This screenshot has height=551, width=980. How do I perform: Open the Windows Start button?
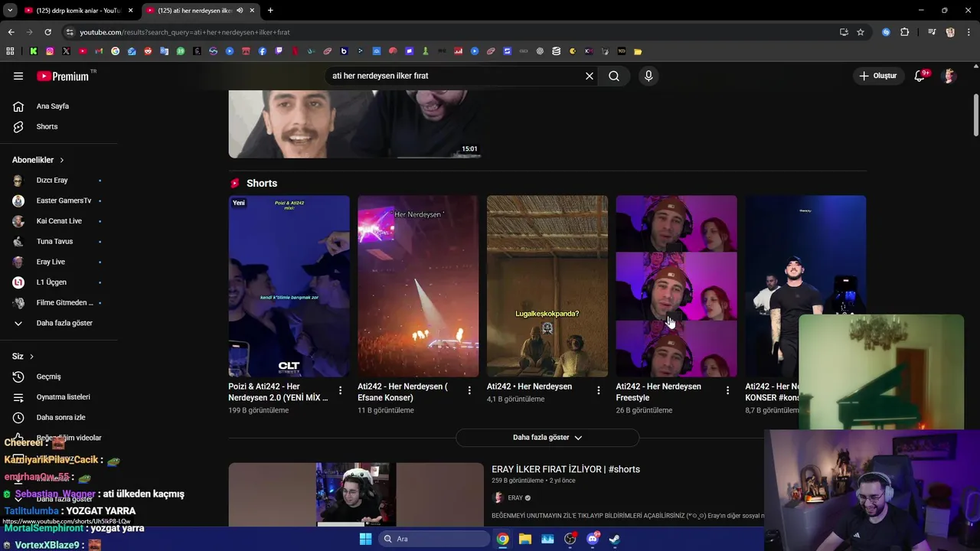[365, 539]
